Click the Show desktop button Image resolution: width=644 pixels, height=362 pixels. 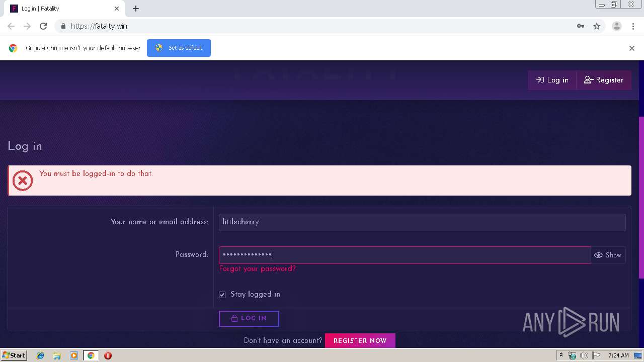coord(638,355)
